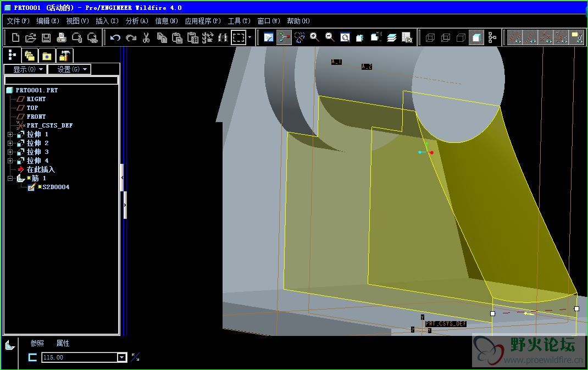The height and width of the screenshot is (370, 588).
Task: Expand the 拉伸 4 feature node
Action: coord(10,161)
